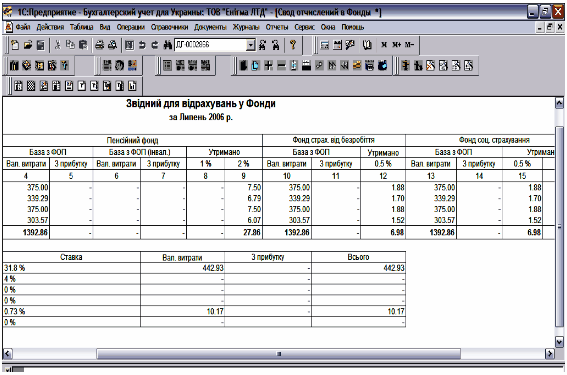This screenshot has height=375, width=567.
Task: Select the 27.86 total cell
Action: pyautogui.click(x=243, y=232)
